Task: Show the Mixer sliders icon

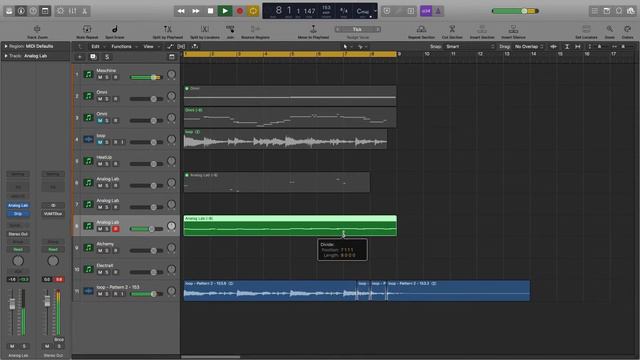Action: click(x=73, y=11)
